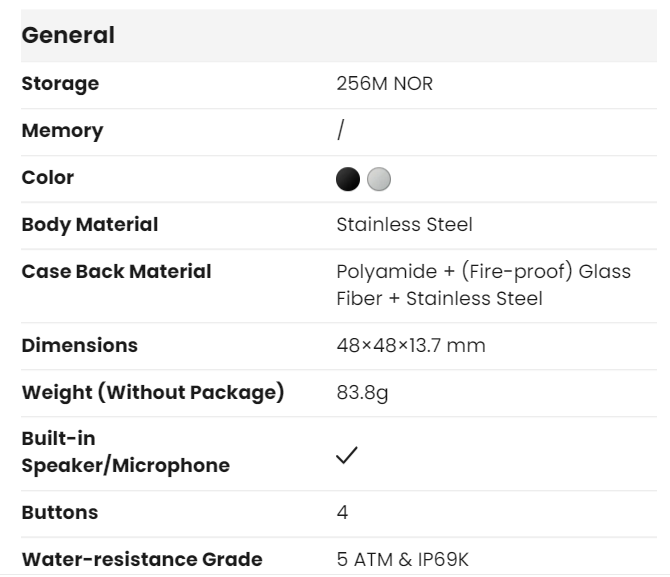
Task: Click the Stainless Steel body material value
Action: tap(405, 225)
